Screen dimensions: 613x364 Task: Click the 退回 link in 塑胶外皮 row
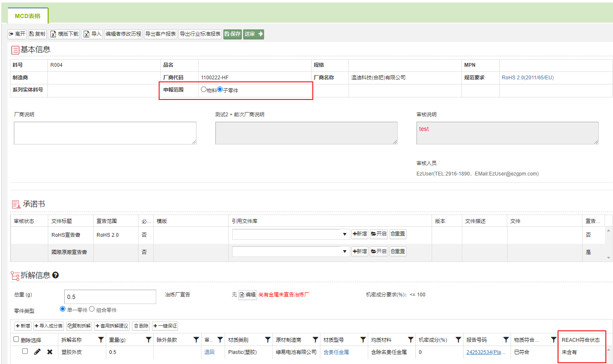point(209,352)
